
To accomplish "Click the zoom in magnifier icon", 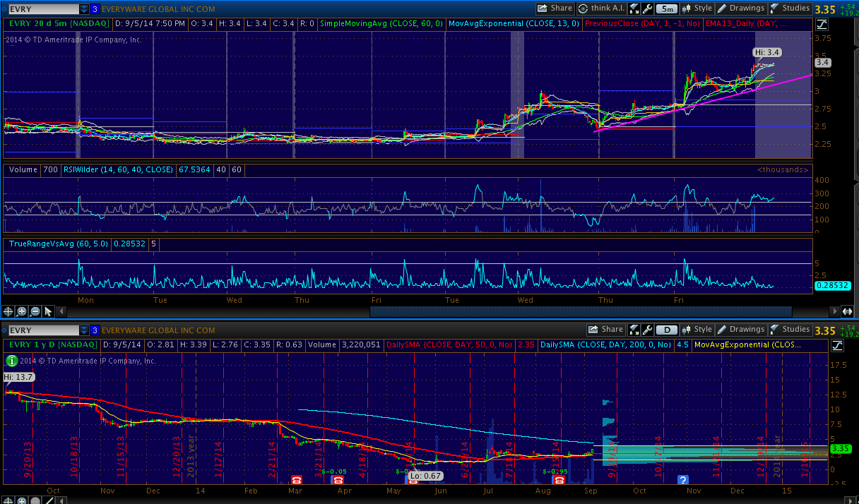I will pyautogui.click(x=21, y=311).
